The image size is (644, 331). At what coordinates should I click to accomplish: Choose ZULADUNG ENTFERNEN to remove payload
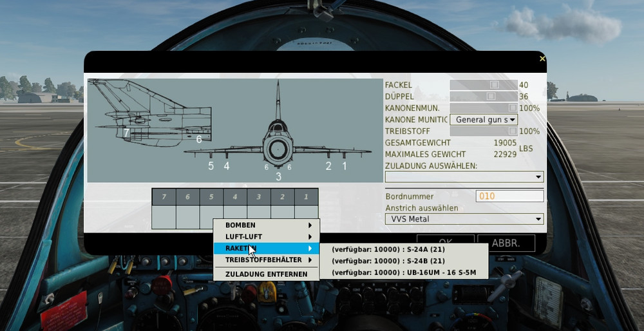click(x=266, y=274)
